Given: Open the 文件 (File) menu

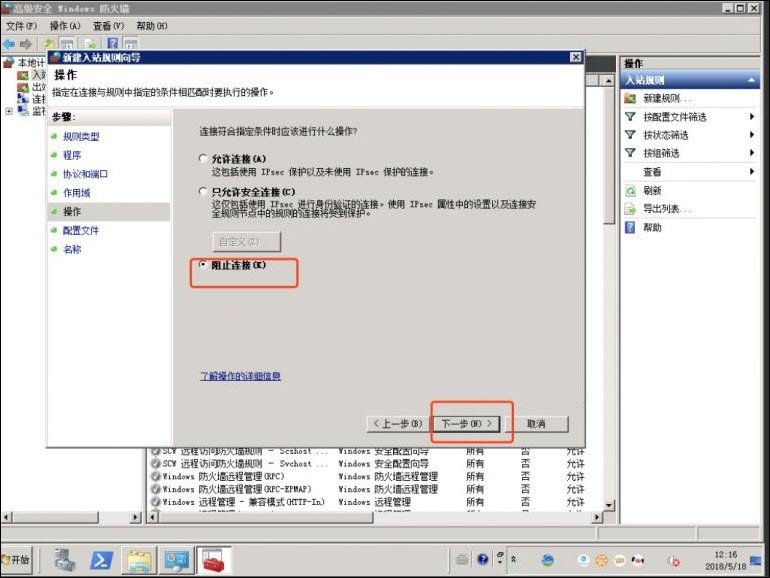Looking at the screenshot, I should [x=22, y=25].
